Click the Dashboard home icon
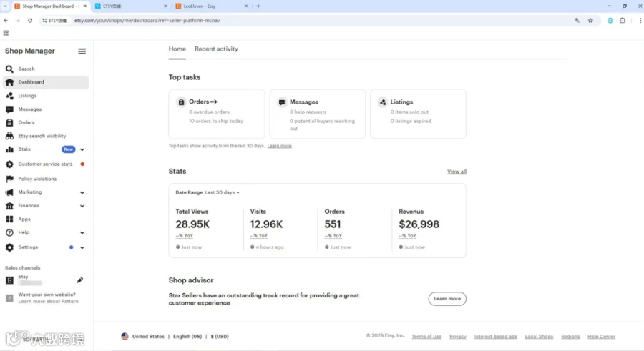The height and width of the screenshot is (351, 644). coord(9,82)
